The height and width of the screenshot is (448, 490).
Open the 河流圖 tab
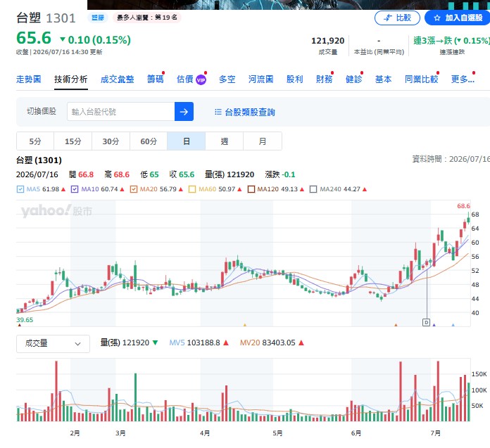(x=261, y=79)
